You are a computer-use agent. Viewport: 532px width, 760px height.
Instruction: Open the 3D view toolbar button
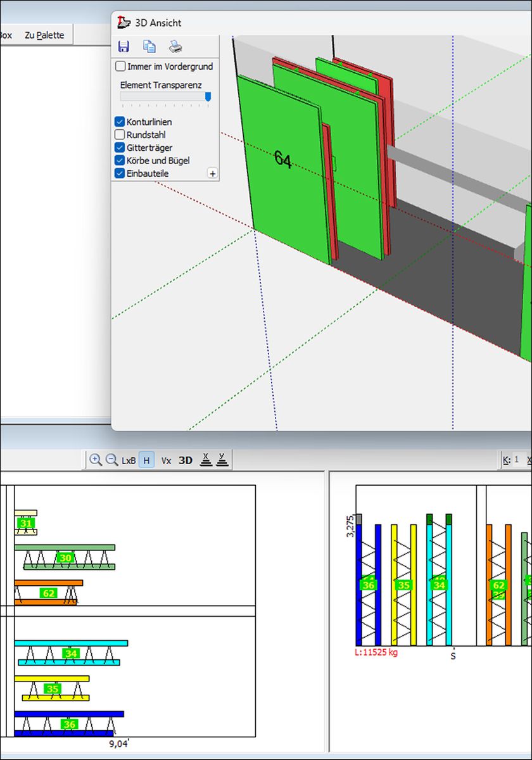point(186,460)
